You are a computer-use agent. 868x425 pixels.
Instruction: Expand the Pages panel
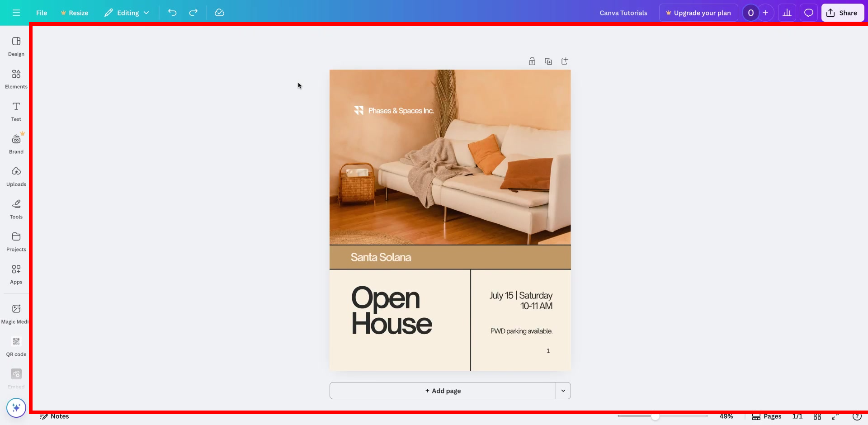coord(766,416)
